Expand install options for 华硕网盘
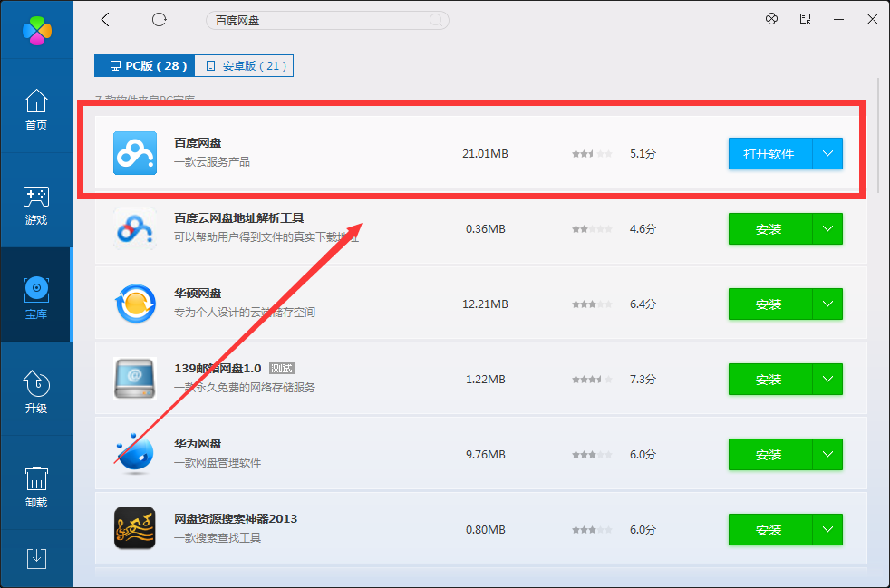 click(827, 304)
